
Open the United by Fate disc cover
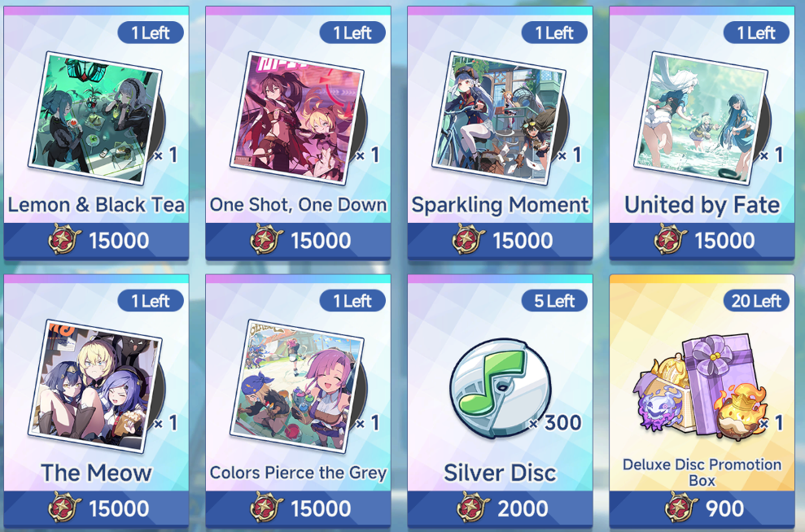(702, 118)
